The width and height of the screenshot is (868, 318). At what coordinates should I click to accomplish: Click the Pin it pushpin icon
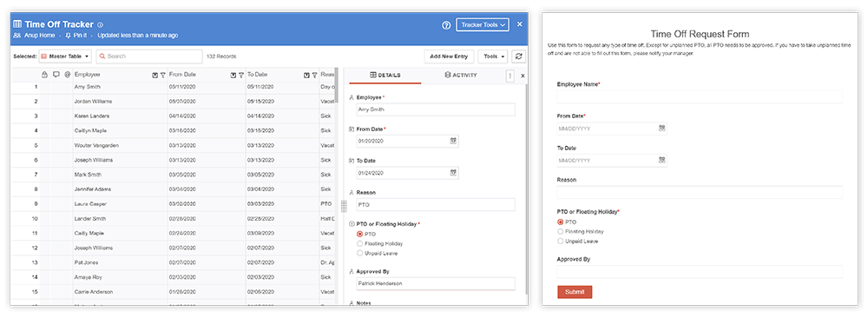click(68, 35)
